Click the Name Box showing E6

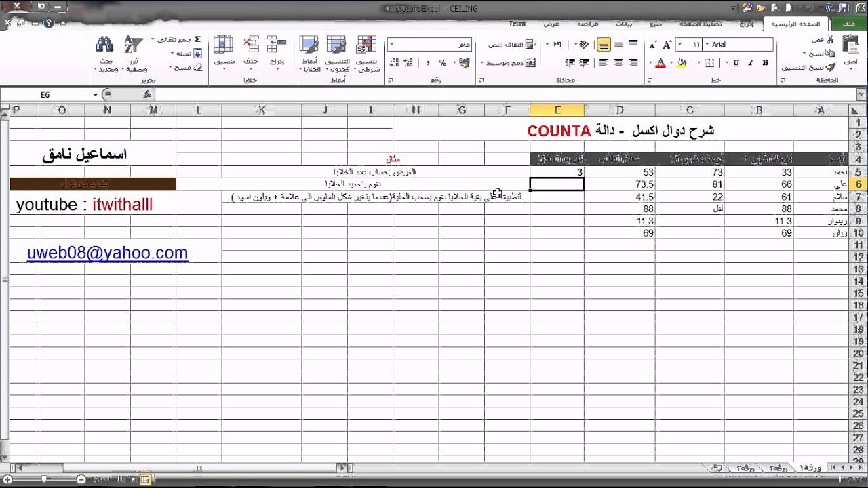tap(46, 95)
